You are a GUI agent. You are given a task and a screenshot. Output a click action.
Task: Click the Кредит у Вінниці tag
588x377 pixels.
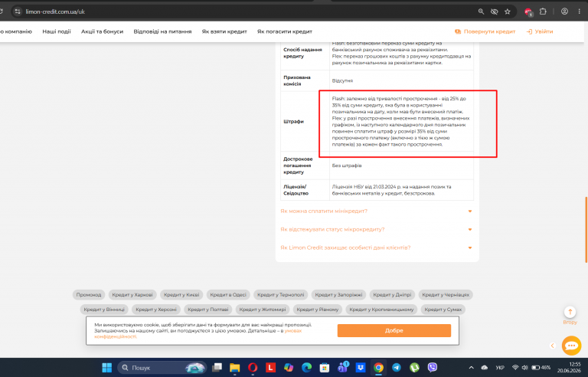pos(104,310)
